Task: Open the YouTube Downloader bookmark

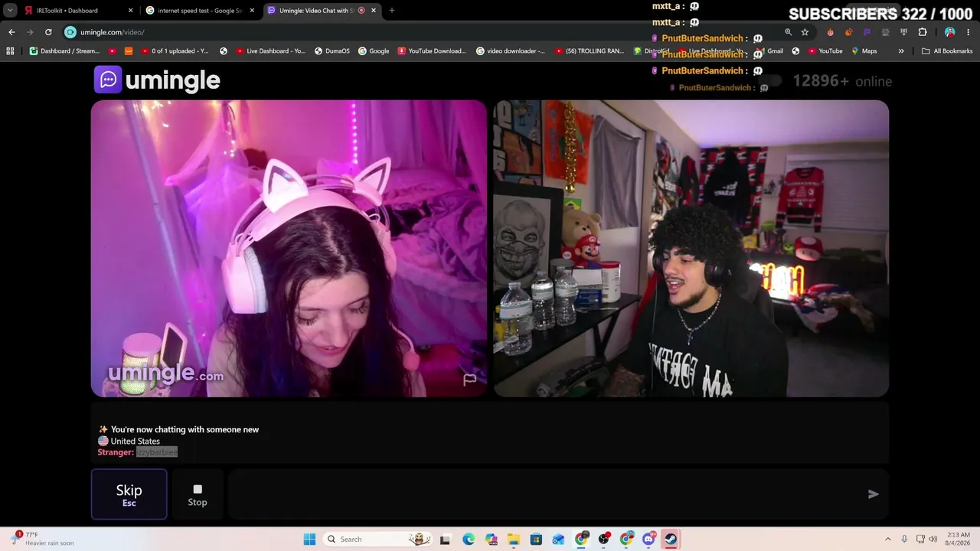Action: (432, 51)
